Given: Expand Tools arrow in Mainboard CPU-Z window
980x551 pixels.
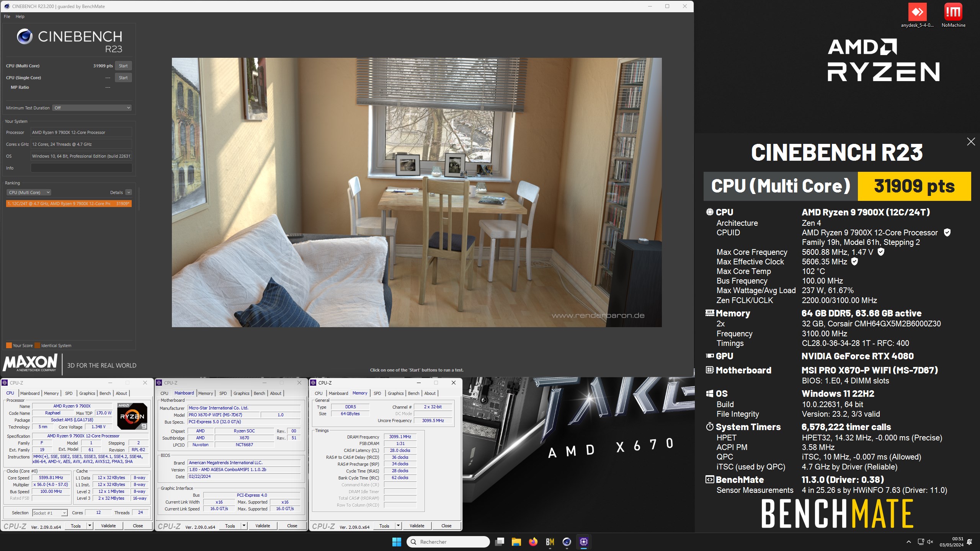Looking at the screenshot, I should (x=244, y=526).
